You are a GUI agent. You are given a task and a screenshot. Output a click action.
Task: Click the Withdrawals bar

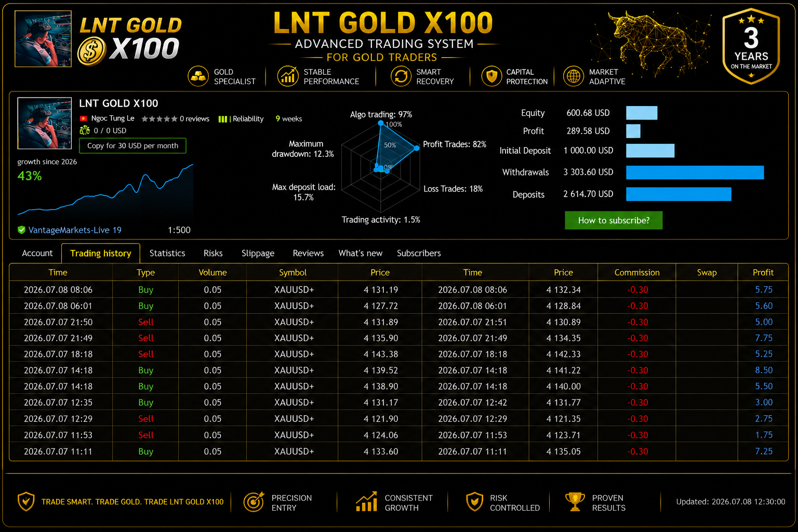[695, 172]
